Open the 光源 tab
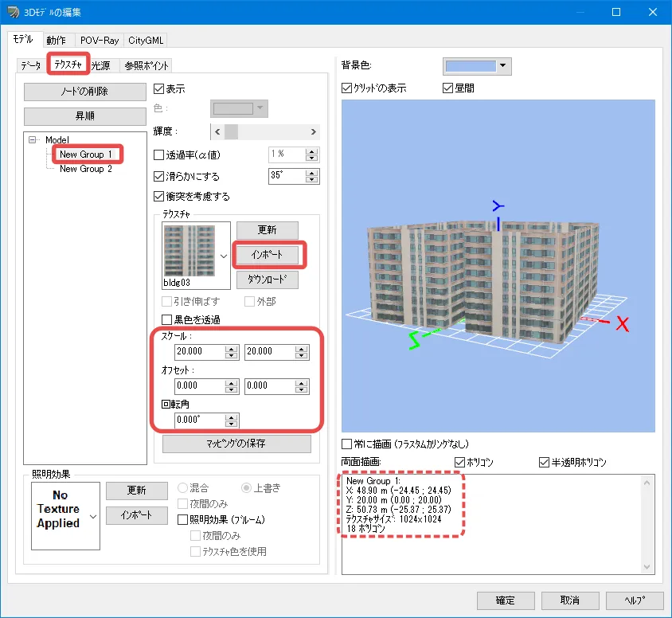672x618 pixels. pos(101,65)
